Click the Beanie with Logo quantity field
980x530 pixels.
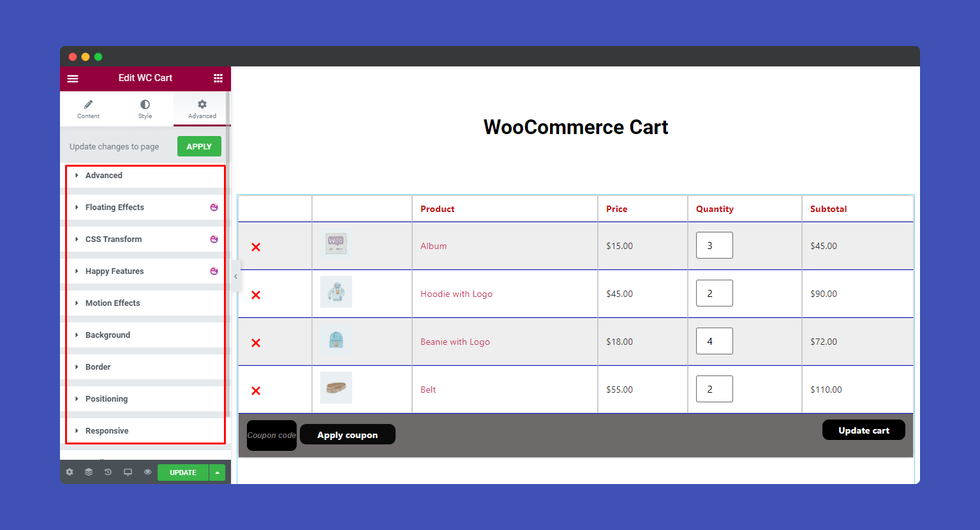click(715, 341)
